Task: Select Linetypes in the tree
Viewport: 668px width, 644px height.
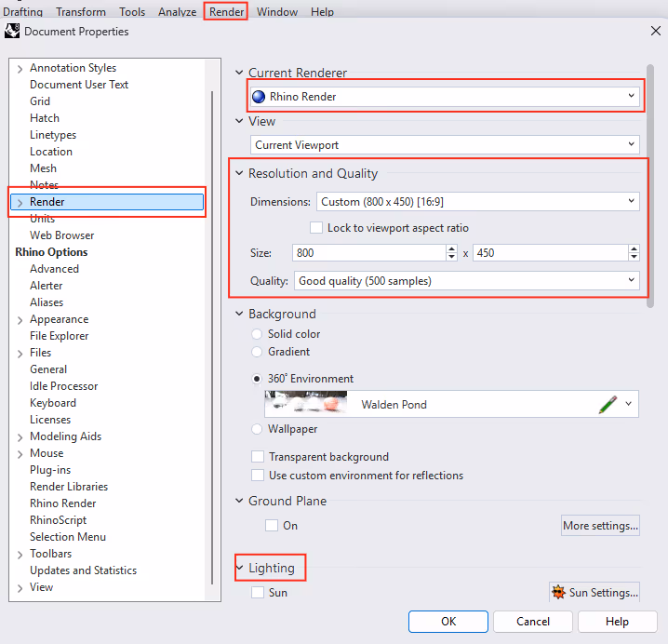Action: point(53,135)
